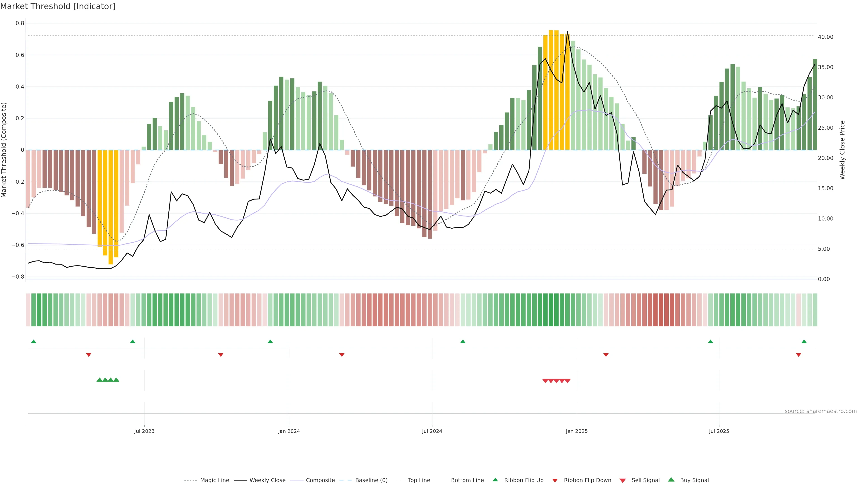Click the 40.00 weekly close price tick
Screen dimensions: 868x488
(x=826, y=37)
